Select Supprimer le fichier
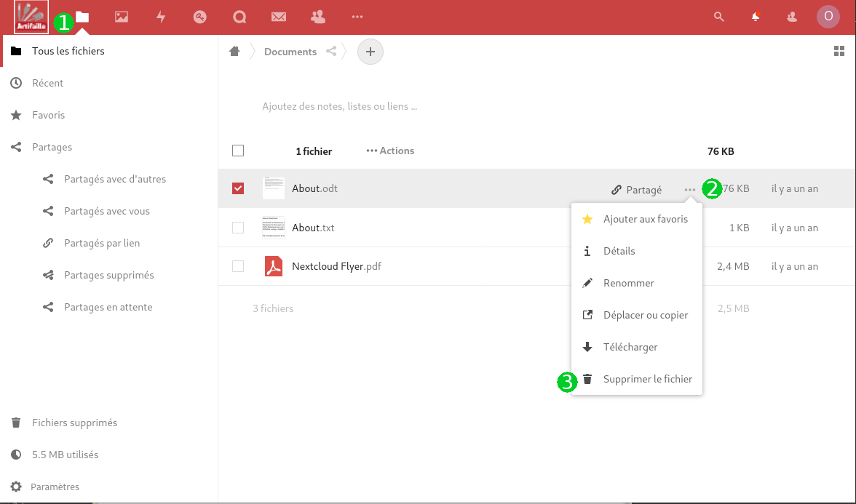 tap(636, 378)
